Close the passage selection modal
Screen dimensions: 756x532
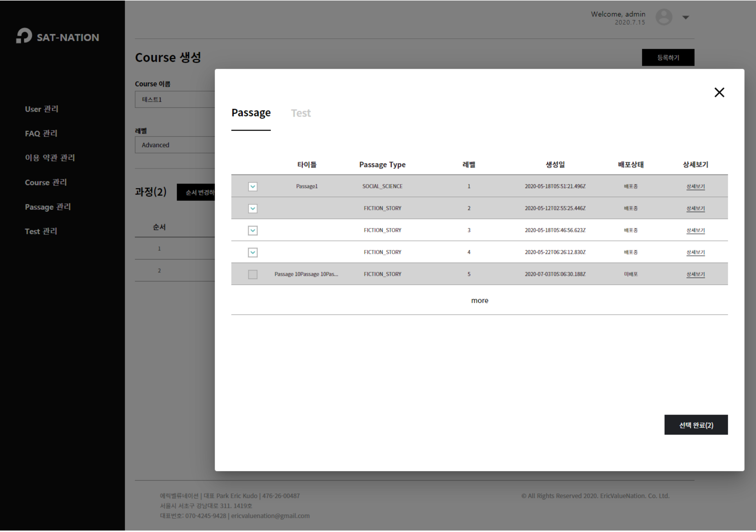point(719,92)
